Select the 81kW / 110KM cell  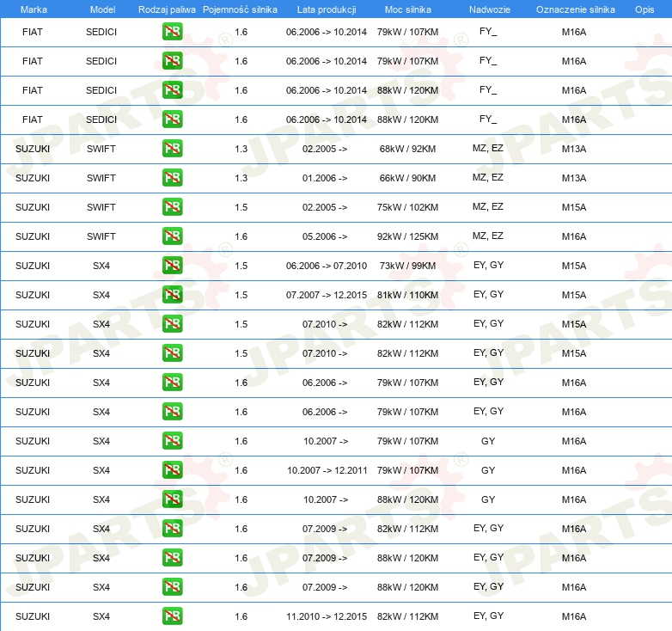pyautogui.click(x=407, y=295)
